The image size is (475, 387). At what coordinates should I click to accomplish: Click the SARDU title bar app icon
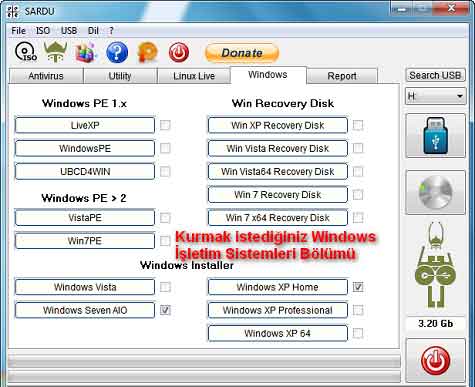(x=13, y=11)
